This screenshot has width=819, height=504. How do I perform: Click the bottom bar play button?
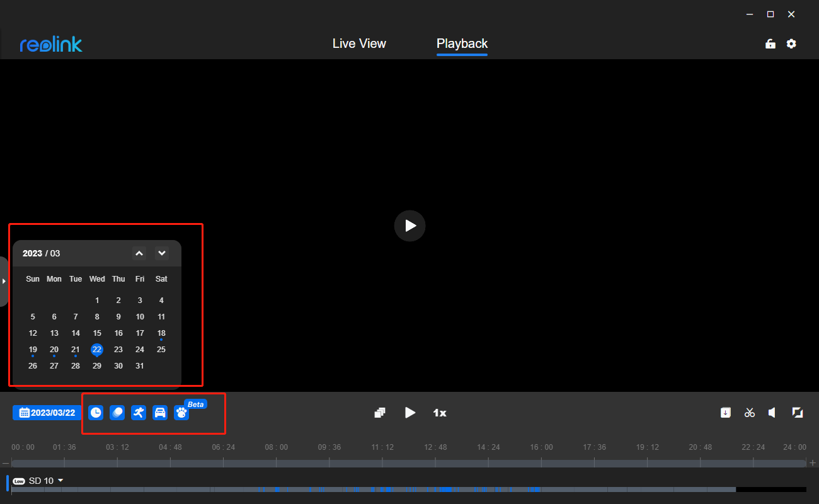[x=410, y=413]
